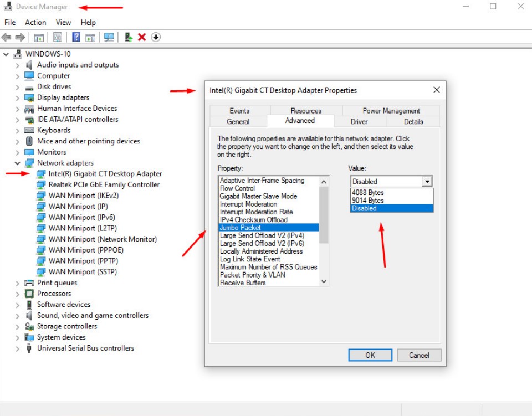Viewport: 532px width, 416px height.
Task: Click the blue Help question mark icon
Action: 76,37
